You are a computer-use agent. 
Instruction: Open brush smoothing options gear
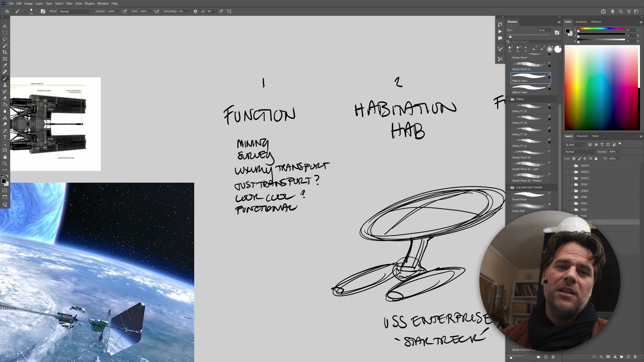(x=196, y=11)
